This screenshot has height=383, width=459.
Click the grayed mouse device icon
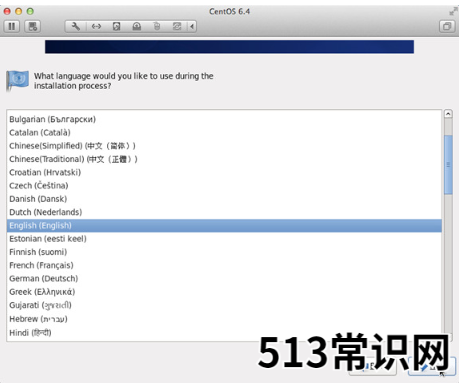coord(157,26)
